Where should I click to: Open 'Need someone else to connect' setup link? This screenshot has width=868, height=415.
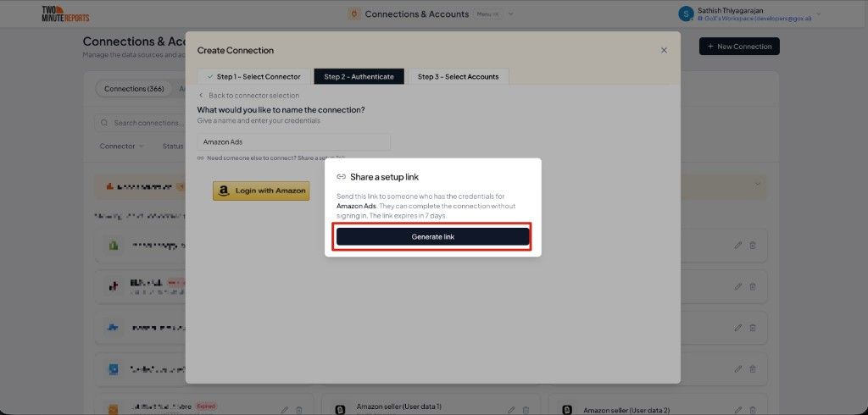pyautogui.click(x=271, y=158)
